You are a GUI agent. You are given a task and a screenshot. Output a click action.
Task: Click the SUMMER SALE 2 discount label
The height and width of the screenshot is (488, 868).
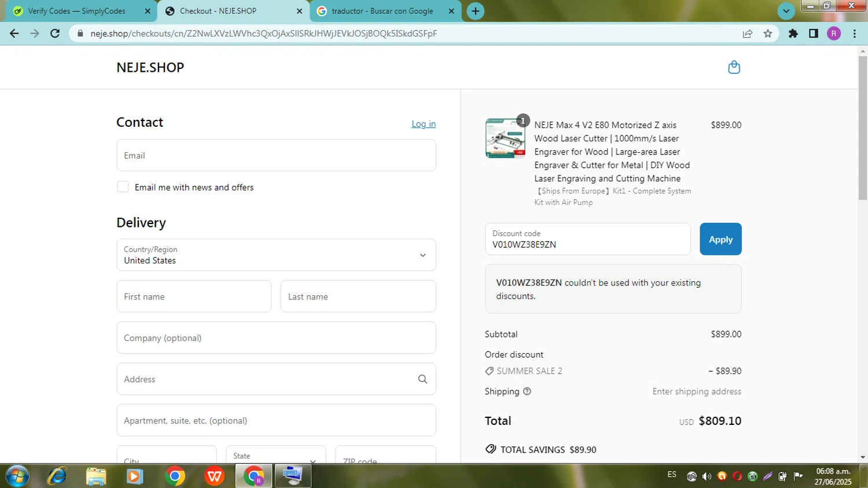click(529, 371)
